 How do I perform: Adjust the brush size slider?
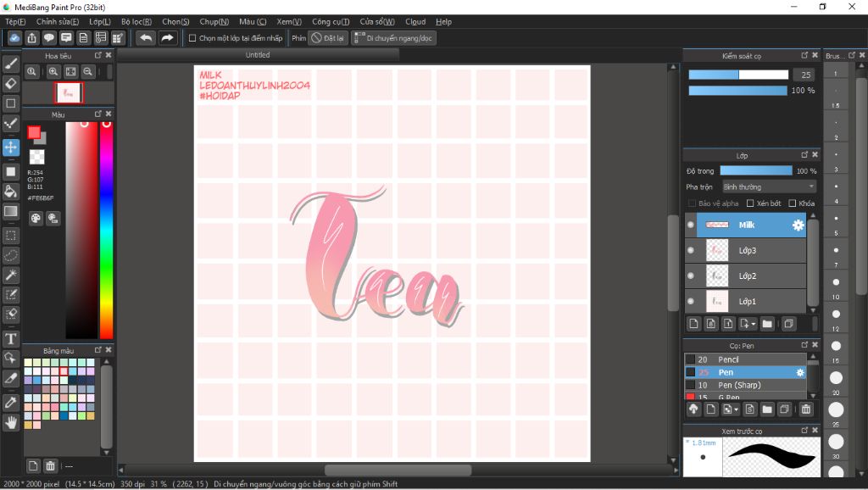[x=738, y=75]
